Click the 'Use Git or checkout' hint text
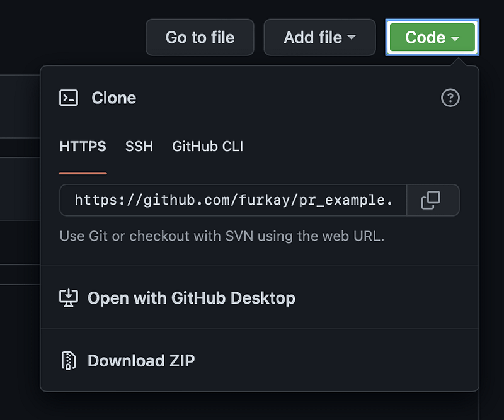Image resolution: width=504 pixels, height=420 pixels. pyautogui.click(x=221, y=237)
